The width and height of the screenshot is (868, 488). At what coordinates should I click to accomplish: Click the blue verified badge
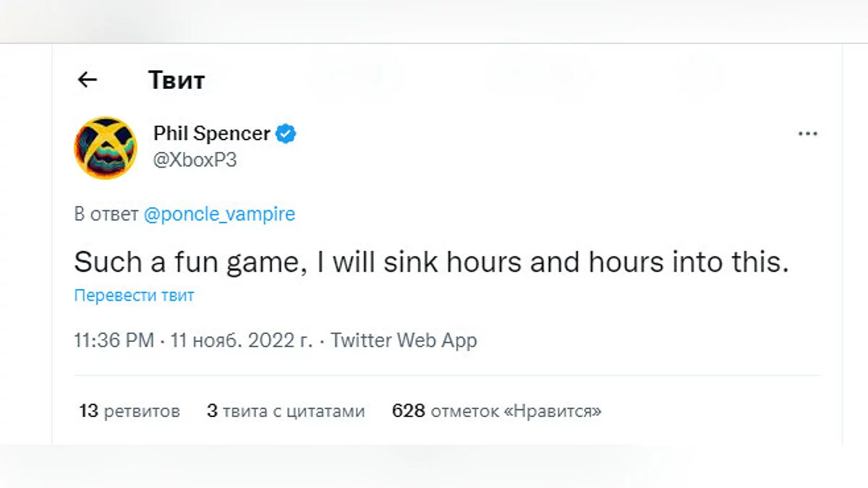(286, 134)
